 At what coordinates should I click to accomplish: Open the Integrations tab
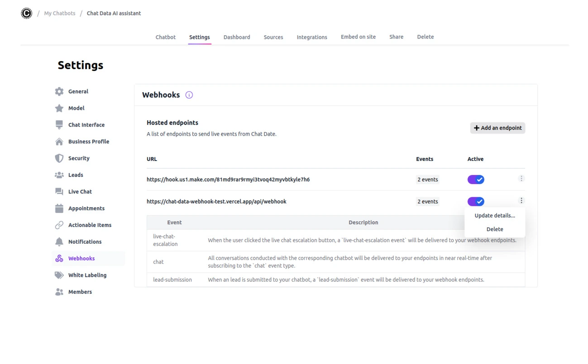pos(311,37)
